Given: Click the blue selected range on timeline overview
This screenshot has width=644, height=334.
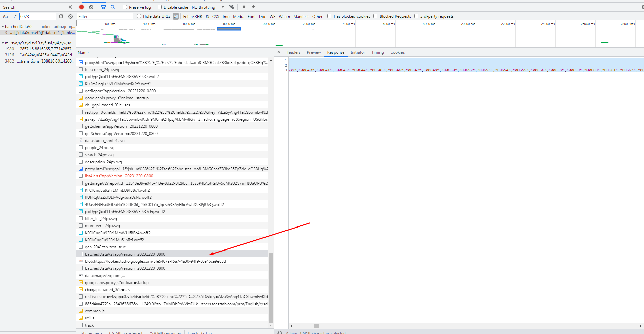Looking at the screenshot, I should 229,29.
